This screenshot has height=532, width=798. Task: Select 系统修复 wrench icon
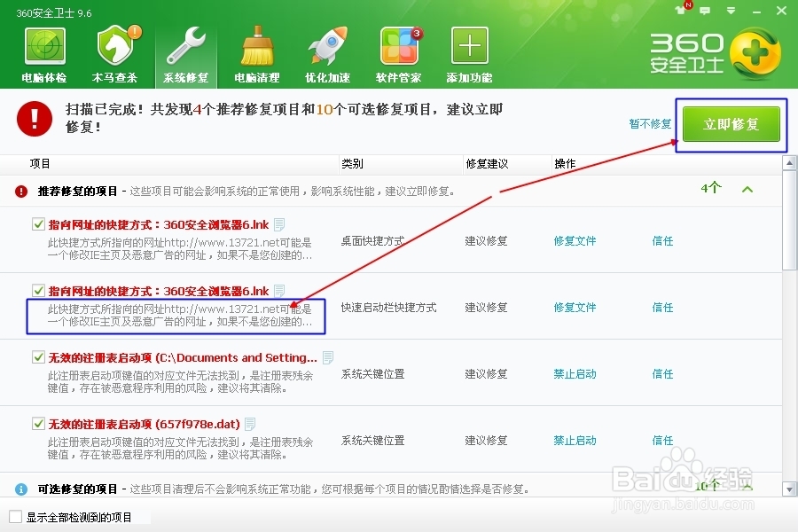[x=186, y=55]
